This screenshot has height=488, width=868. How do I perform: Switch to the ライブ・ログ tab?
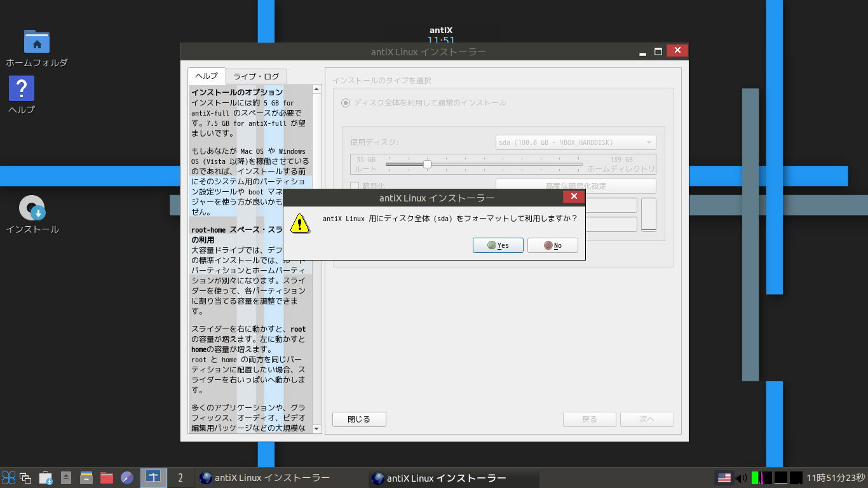[256, 76]
